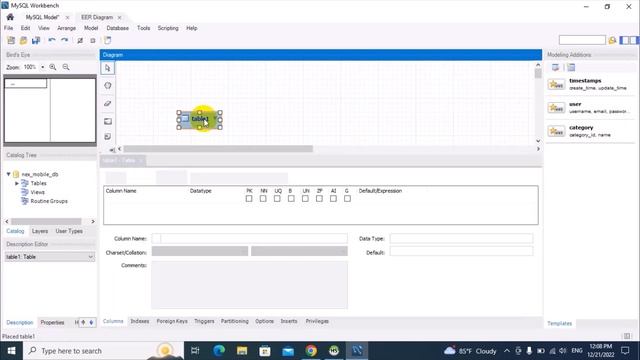Click the search icon beside search box
The height and width of the screenshot is (360, 640).
(x=612, y=40)
